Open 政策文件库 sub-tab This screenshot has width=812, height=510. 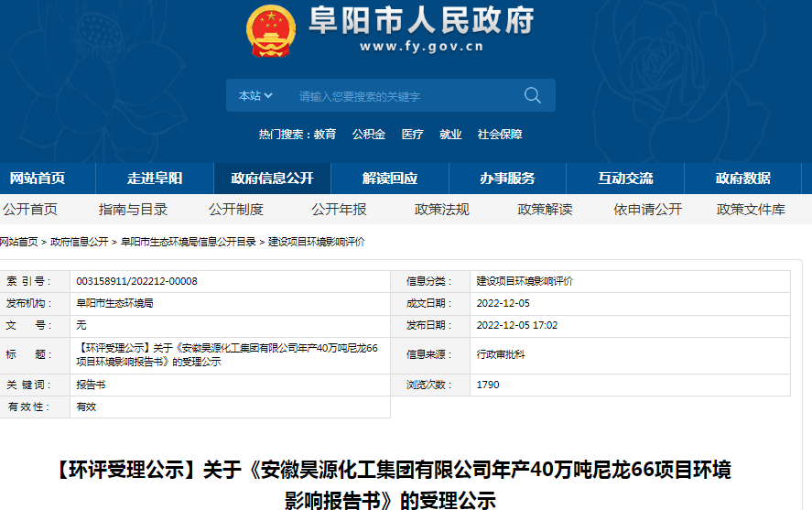coord(751,210)
